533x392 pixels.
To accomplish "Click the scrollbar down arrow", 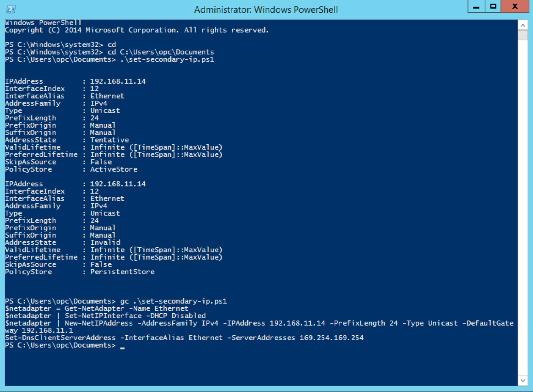I will pos(523,380).
